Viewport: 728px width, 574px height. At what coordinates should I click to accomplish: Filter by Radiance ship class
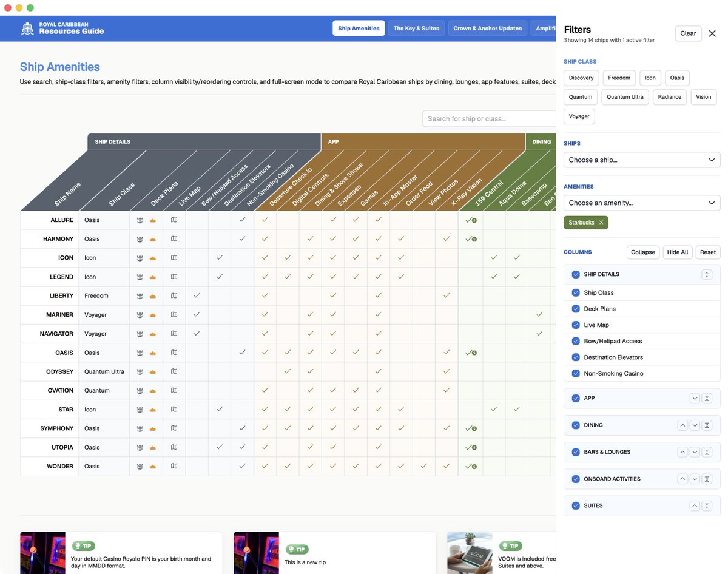[x=669, y=97]
